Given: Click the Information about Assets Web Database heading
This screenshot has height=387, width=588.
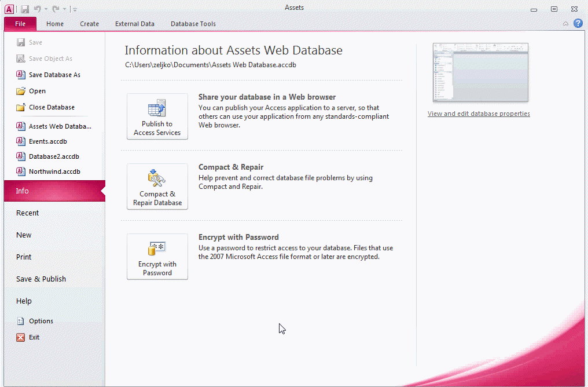Looking at the screenshot, I should (233, 50).
